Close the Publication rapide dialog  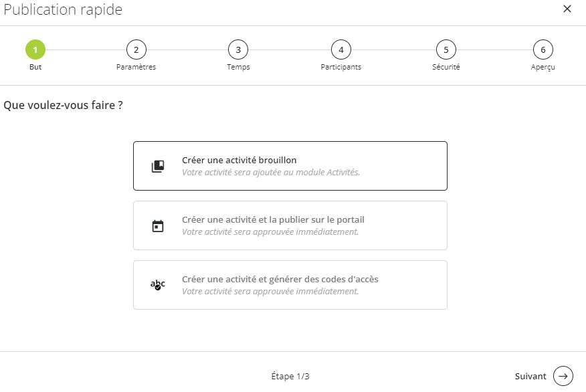[567, 9]
